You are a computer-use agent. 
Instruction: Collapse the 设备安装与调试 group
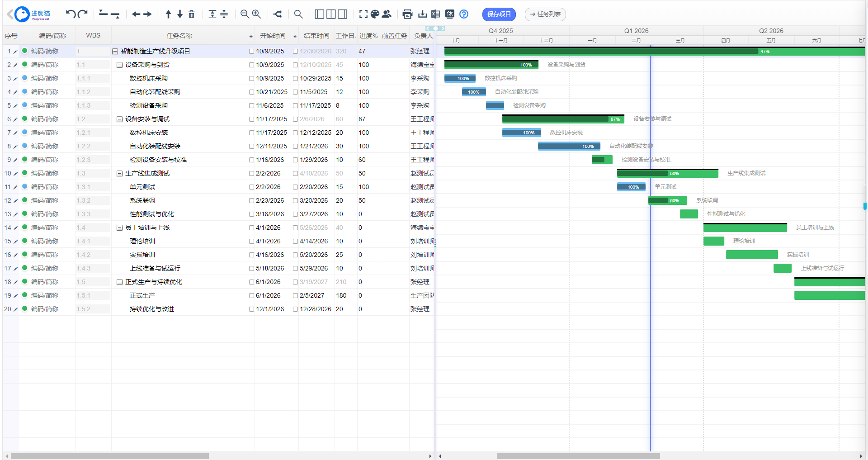[x=119, y=119]
